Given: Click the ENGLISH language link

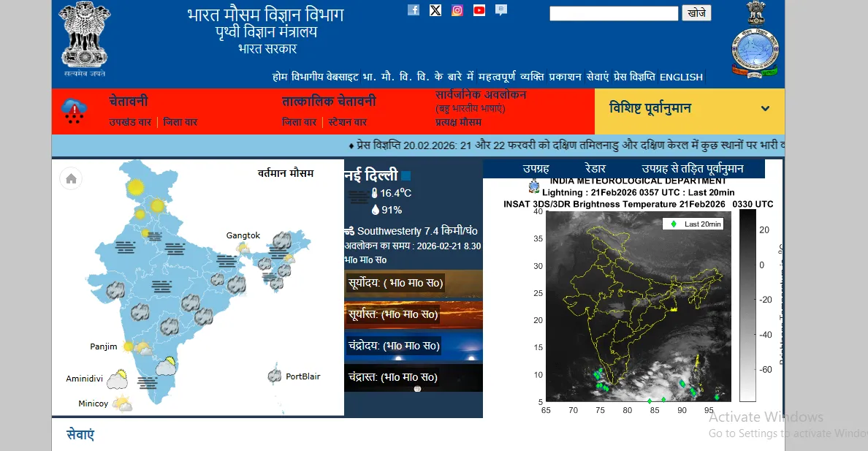Looking at the screenshot, I should click(x=681, y=77).
